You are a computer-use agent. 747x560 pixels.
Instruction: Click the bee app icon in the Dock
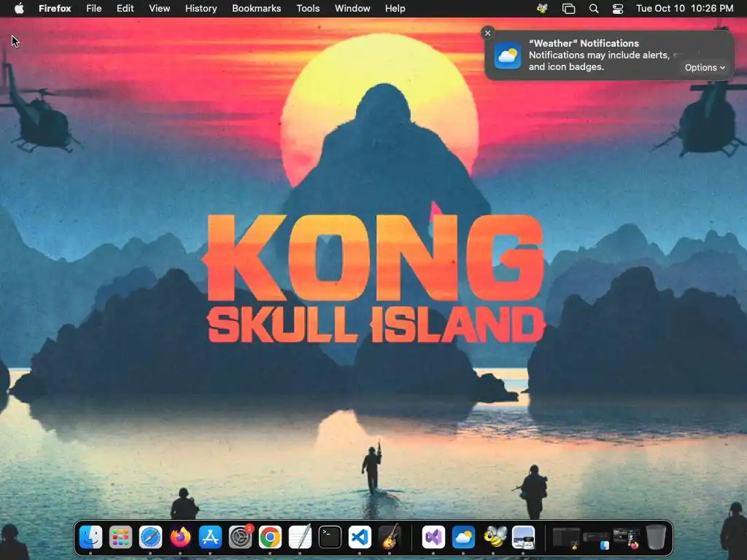click(494, 537)
